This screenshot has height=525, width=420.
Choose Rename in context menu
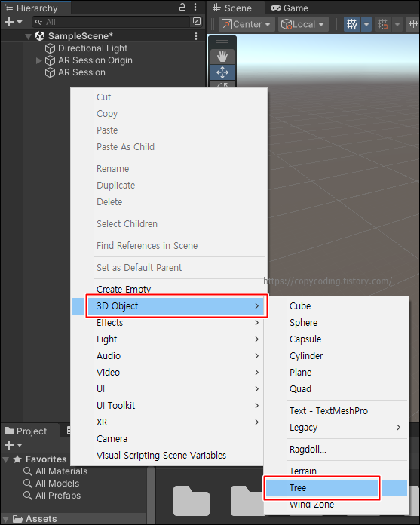[x=170, y=169]
